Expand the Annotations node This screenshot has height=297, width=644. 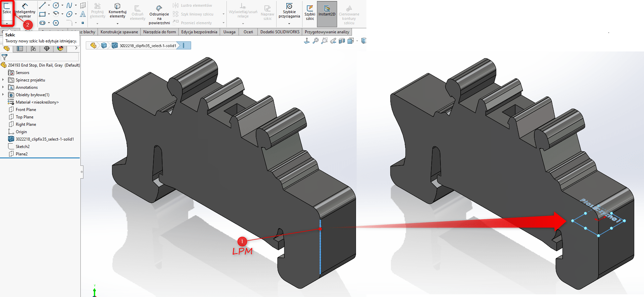3,87
